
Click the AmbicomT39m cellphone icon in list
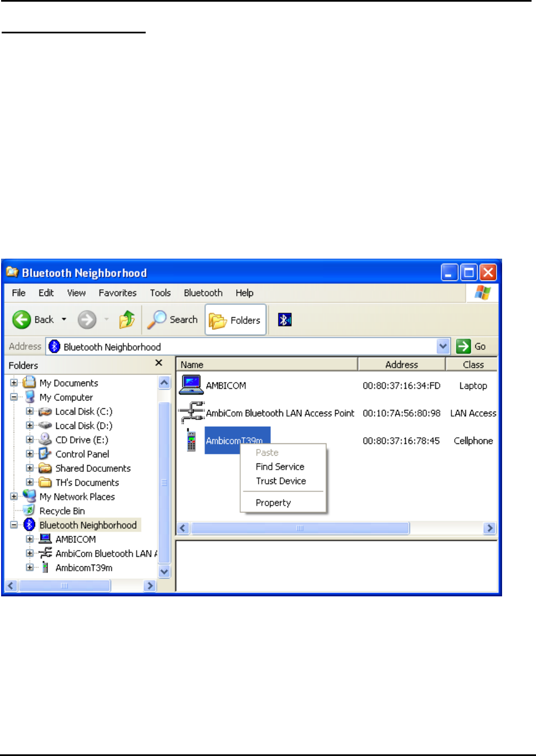coord(191,440)
